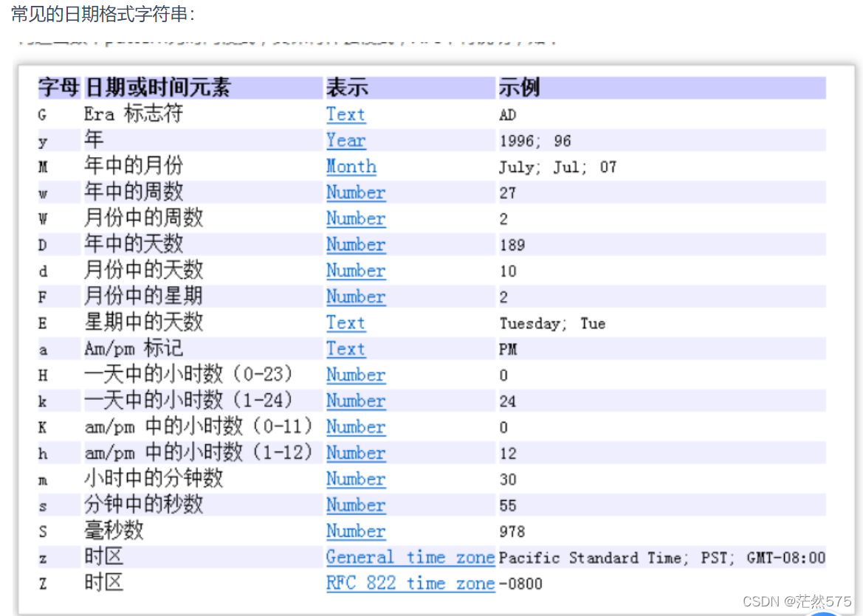This screenshot has width=863, height=616.
Task: Open the RFC 822 time zone link
Action: 410,583
